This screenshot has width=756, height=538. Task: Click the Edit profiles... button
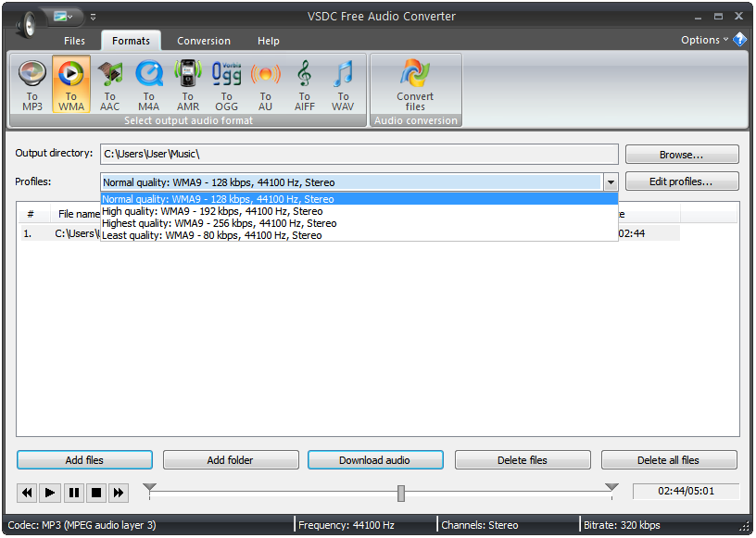coord(682,181)
